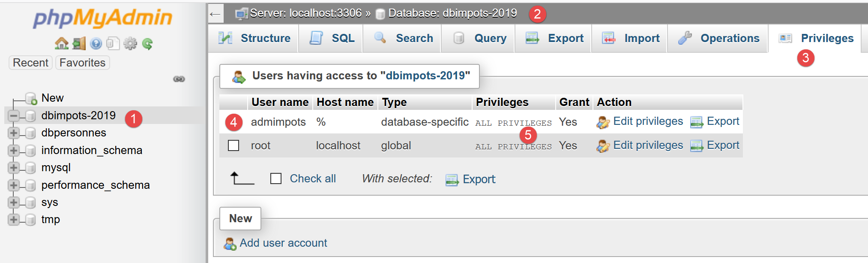
Task: Switch to the Structure tab
Action: point(255,38)
